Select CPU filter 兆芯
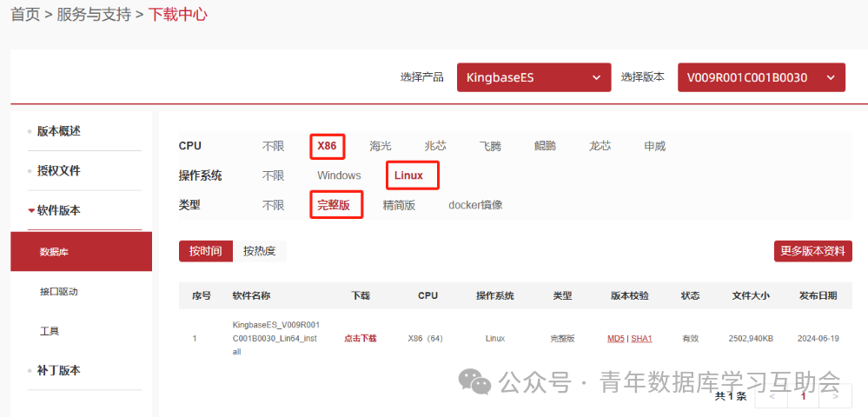Screen dimensions: 868x417 (435, 146)
